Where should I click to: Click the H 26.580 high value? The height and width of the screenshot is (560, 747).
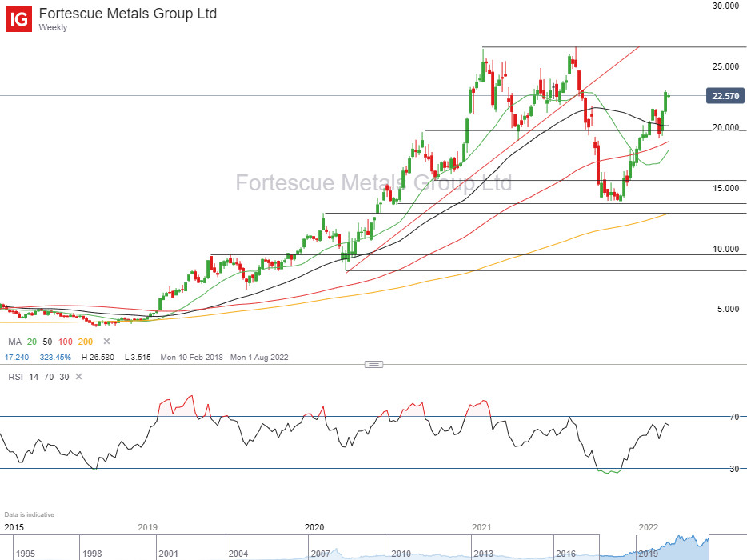[x=98, y=358]
